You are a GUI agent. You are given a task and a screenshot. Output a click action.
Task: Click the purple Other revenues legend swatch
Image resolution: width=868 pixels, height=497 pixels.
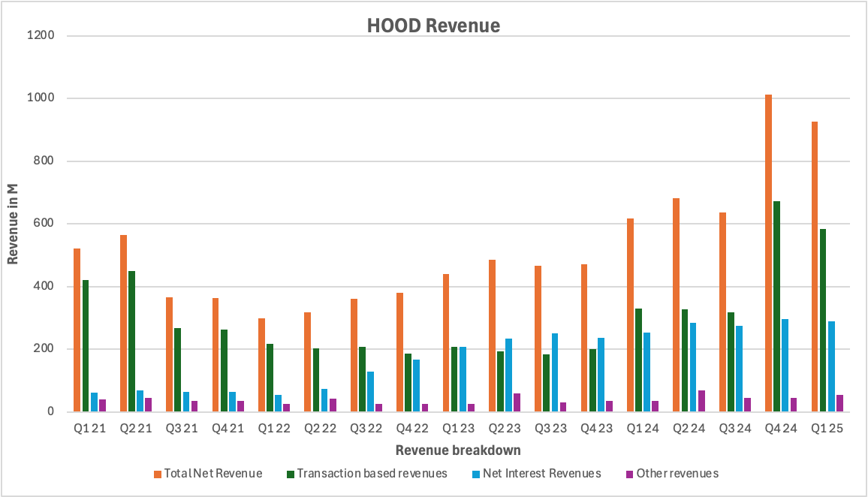click(x=629, y=474)
